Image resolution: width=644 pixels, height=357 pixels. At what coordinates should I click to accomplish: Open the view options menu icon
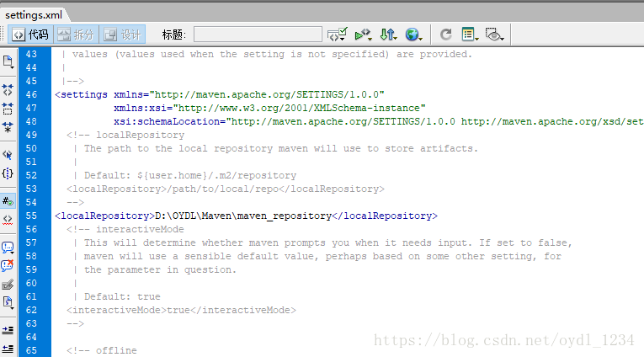(470, 35)
